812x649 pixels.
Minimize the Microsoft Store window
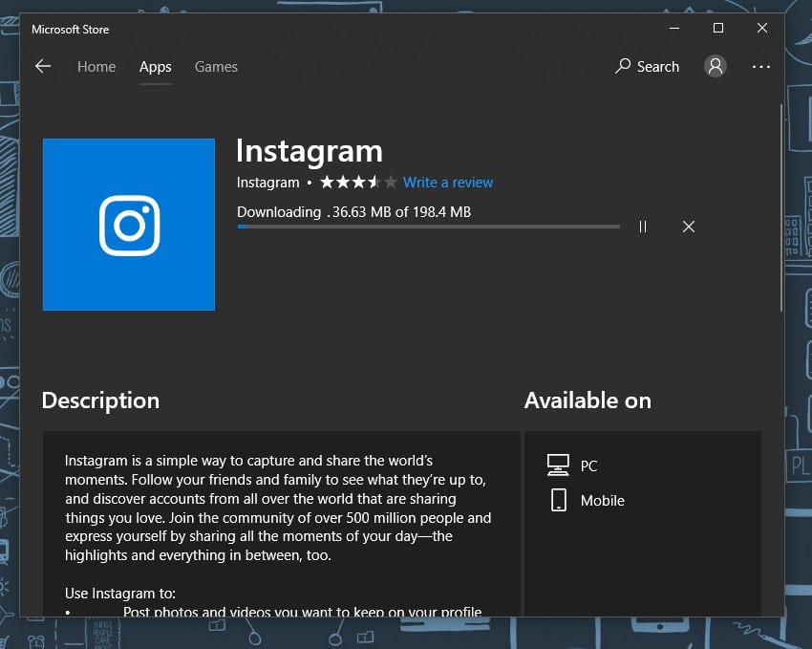pyautogui.click(x=674, y=28)
